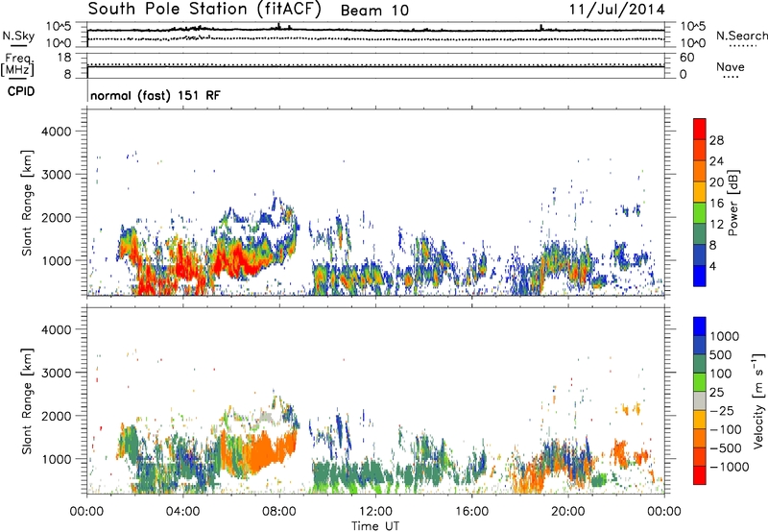Pick the grey segment of Velocity colorbar
Image resolution: width=768 pixels, height=532 pixels.
[x=700, y=401]
